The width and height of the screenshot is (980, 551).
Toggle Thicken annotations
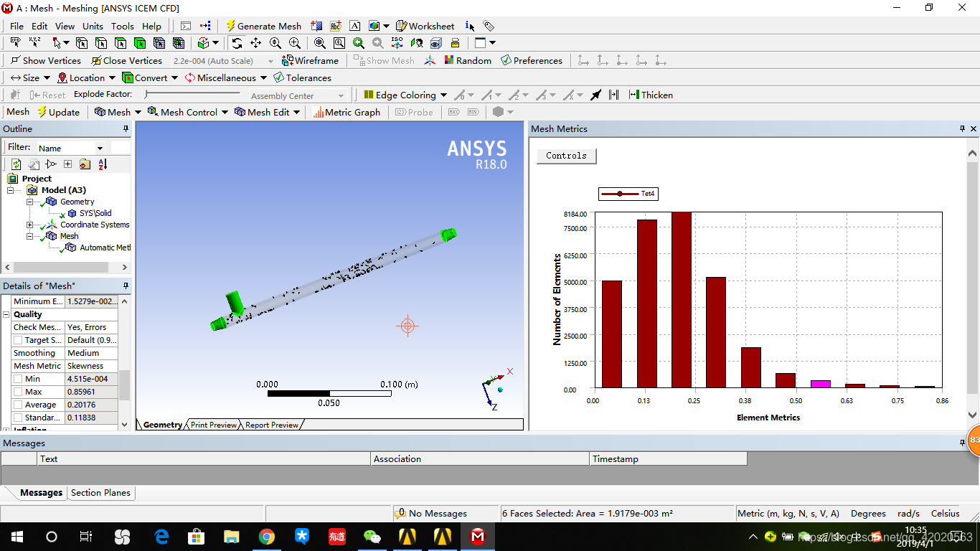click(x=651, y=95)
